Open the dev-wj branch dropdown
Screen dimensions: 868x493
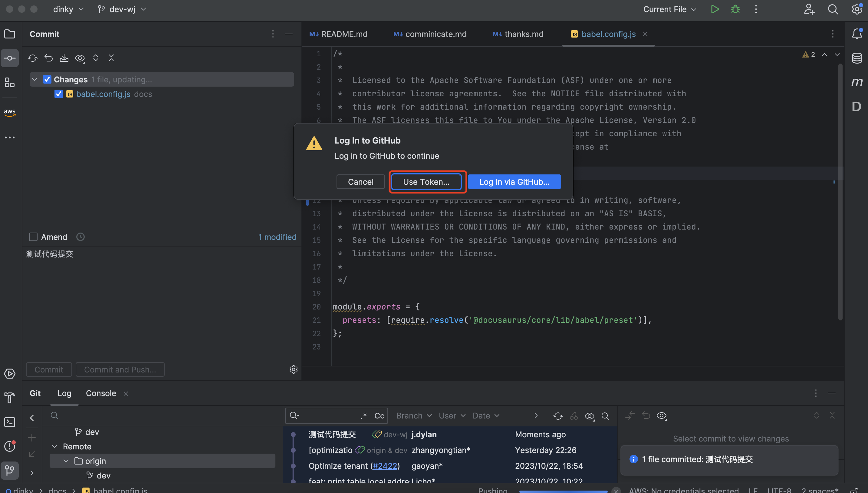(x=122, y=9)
